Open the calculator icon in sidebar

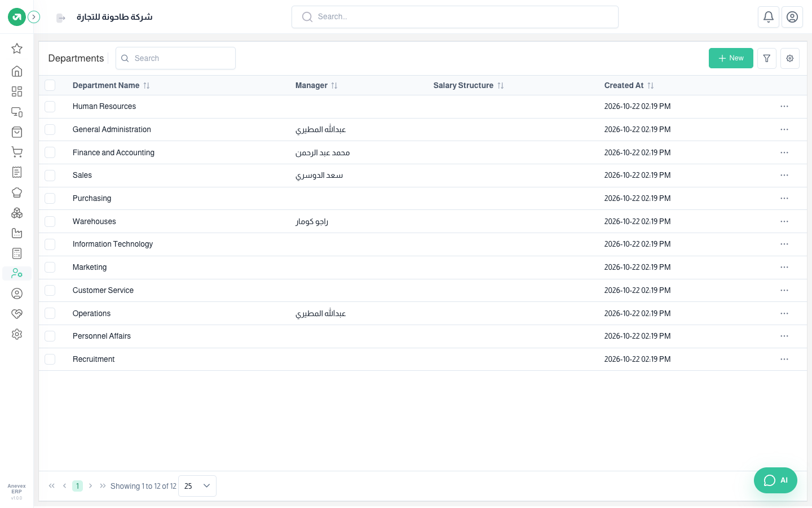tap(17, 253)
